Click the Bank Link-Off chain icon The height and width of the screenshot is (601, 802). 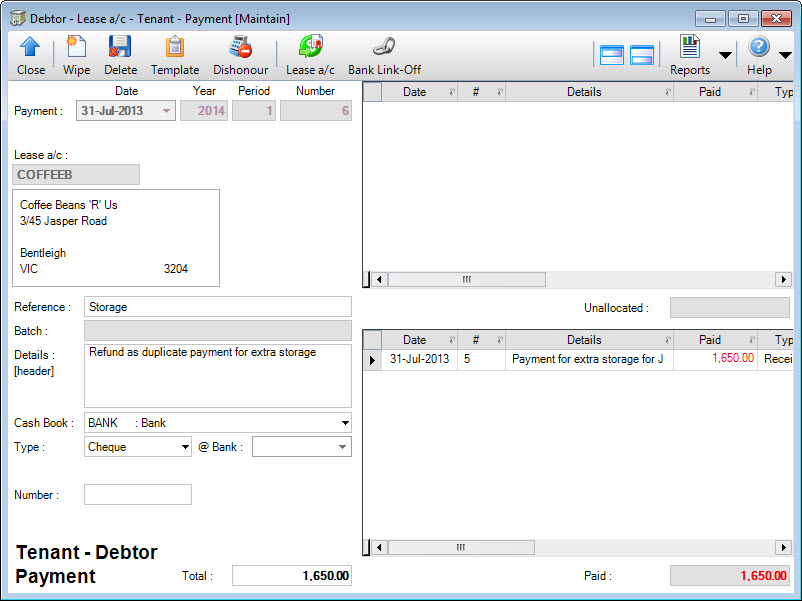[x=384, y=47]
